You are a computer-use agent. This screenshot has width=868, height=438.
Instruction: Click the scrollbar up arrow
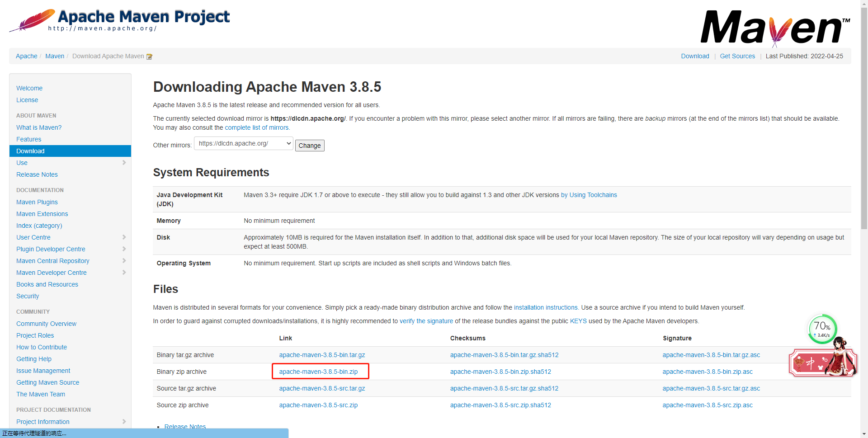coord(864,4)
